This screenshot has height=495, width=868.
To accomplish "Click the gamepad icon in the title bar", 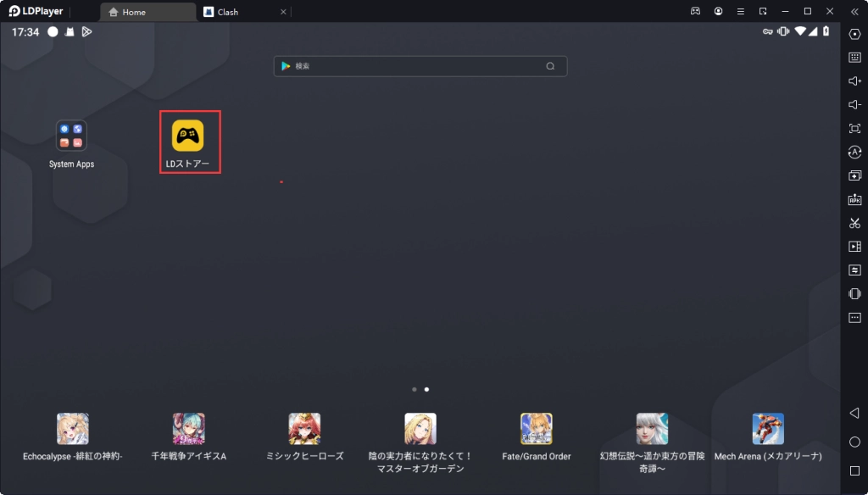I will tap(695, 11).
